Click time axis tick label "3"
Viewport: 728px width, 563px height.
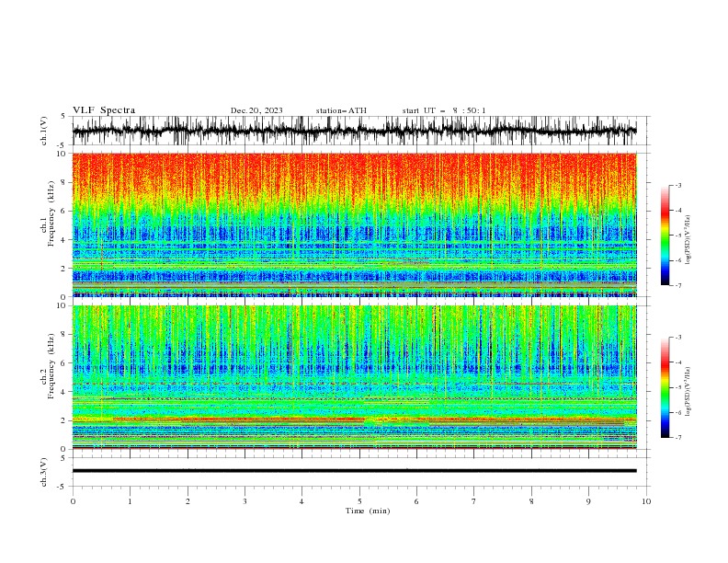point(245,501)
